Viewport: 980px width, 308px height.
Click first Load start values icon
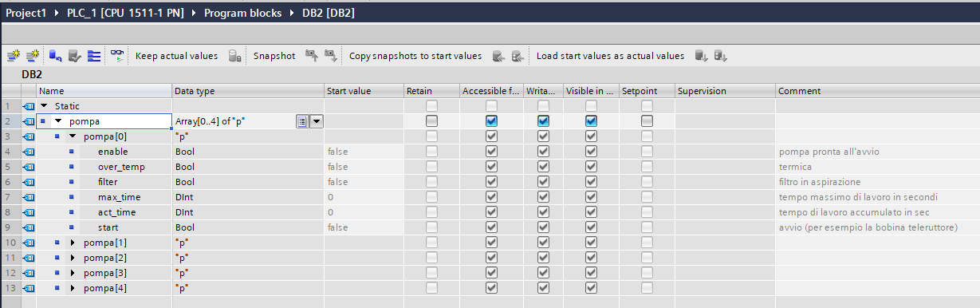pos(702,56)
